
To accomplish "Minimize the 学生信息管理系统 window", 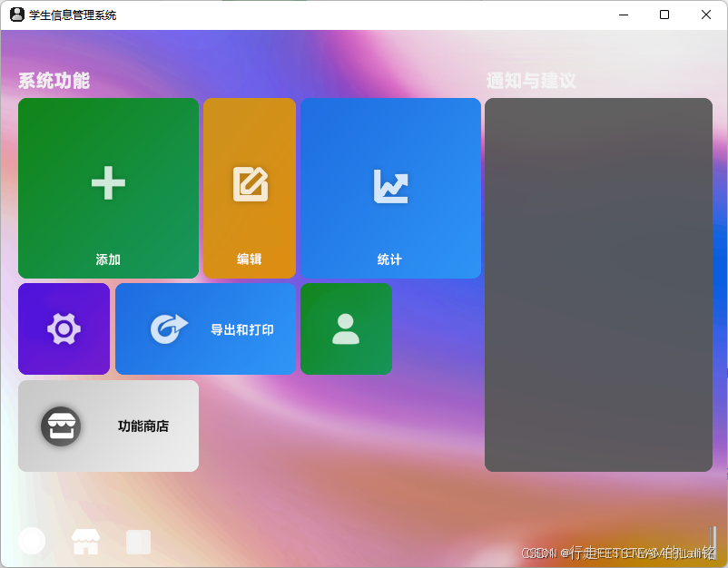I will (x=624, y=15).
